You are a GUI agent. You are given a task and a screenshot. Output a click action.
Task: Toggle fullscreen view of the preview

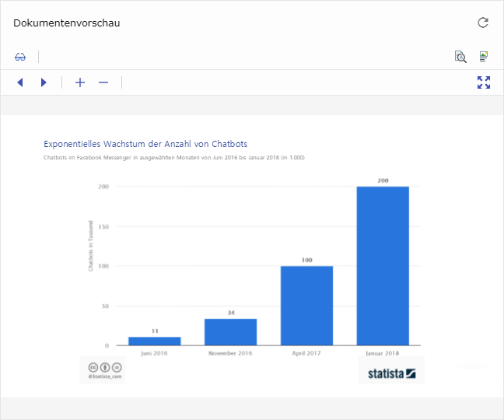[x=484, y=82]
